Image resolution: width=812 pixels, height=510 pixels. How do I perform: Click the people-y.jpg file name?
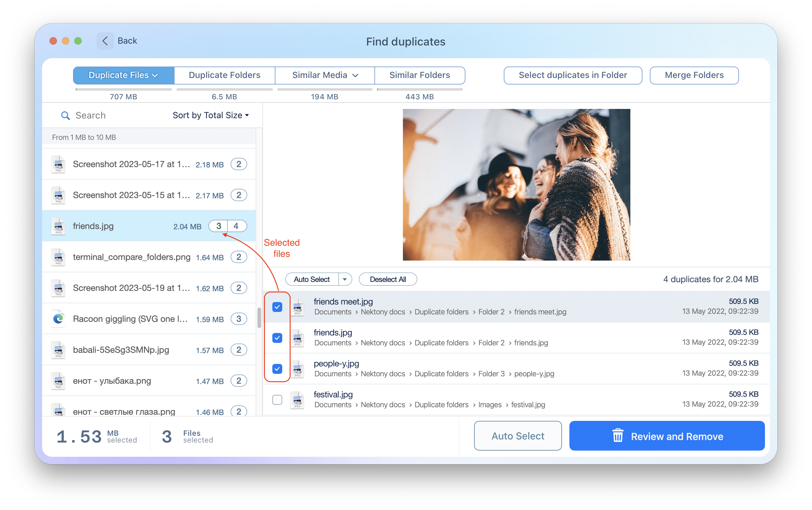[336, 364]
